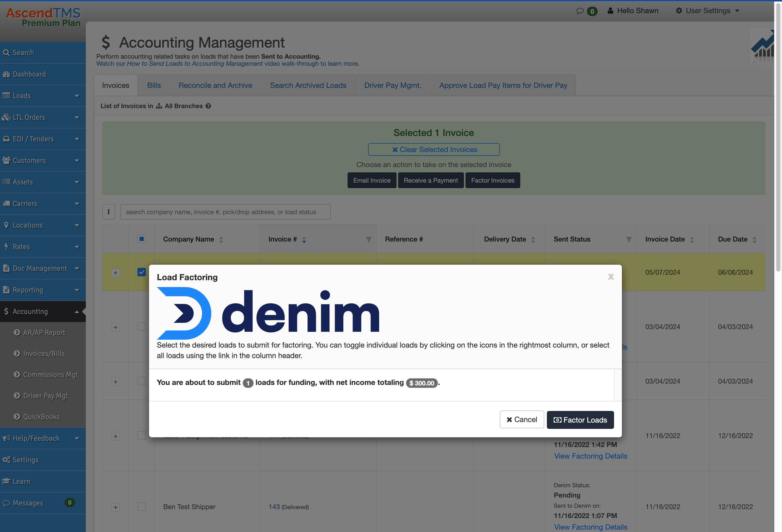Check the second invoice row dated 03/04/2024
Viewport: 782px width, 532px height.
[x=141, y=381]
